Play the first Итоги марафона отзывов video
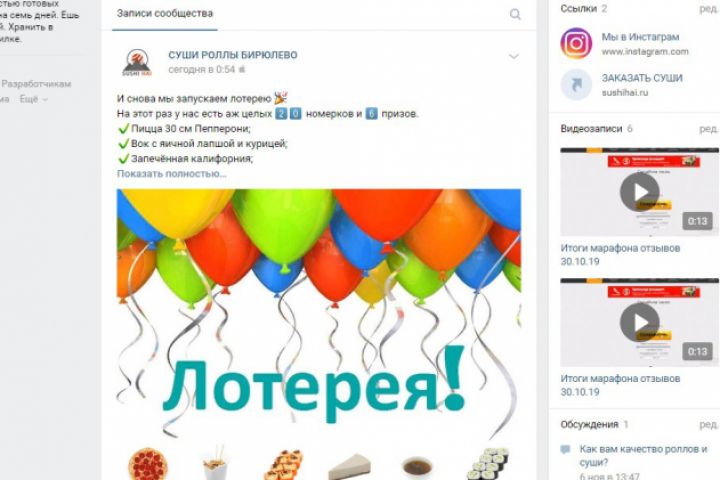 pos(639,192)
